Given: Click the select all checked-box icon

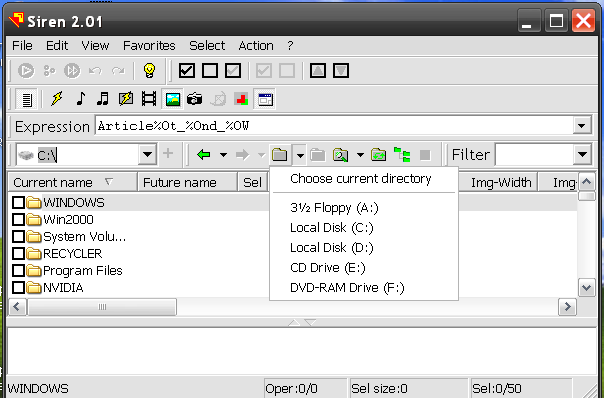Looking at the screenshot, I should [x=186, y=71].
